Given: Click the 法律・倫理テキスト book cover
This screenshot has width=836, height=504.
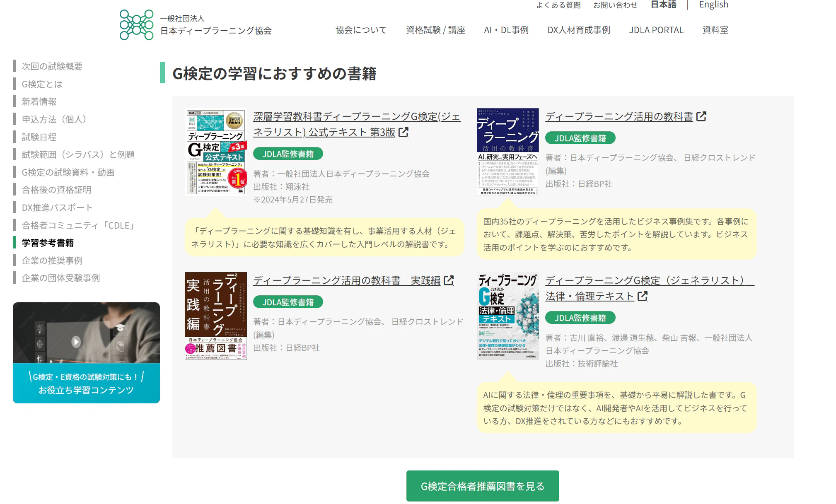Looking at the screenshot, I should pyautogui.click(x=508, y=316).
